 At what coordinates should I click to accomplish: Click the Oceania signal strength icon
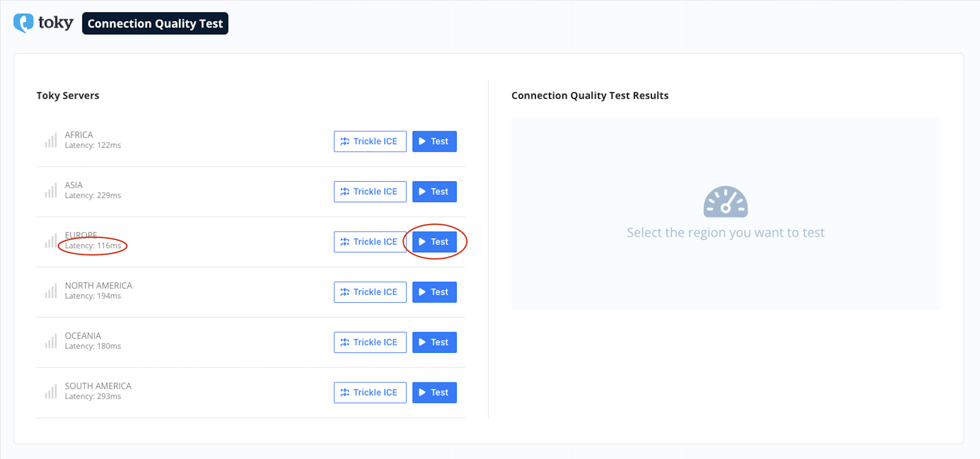tap(51, 341)
